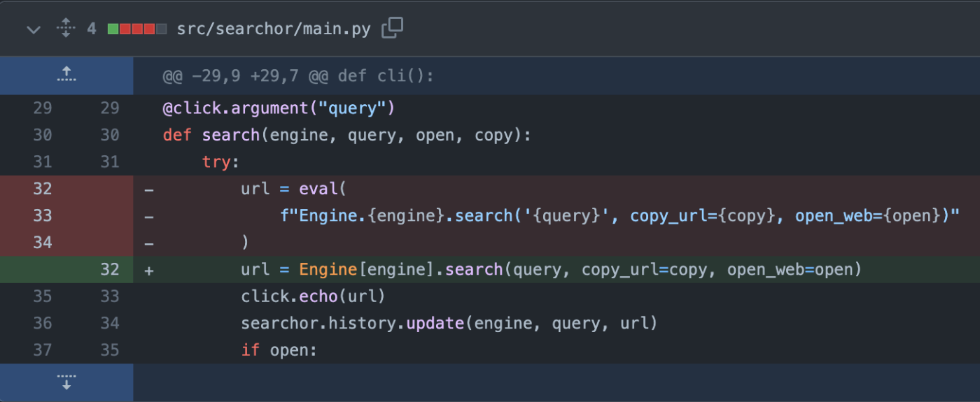
Task: Expand diff lines upward above line 29
Action: coord(66,76)
